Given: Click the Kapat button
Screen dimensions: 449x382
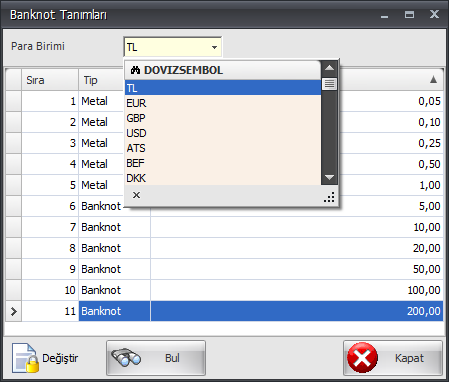Looking at the screenshot, I should tap(393, 358).
